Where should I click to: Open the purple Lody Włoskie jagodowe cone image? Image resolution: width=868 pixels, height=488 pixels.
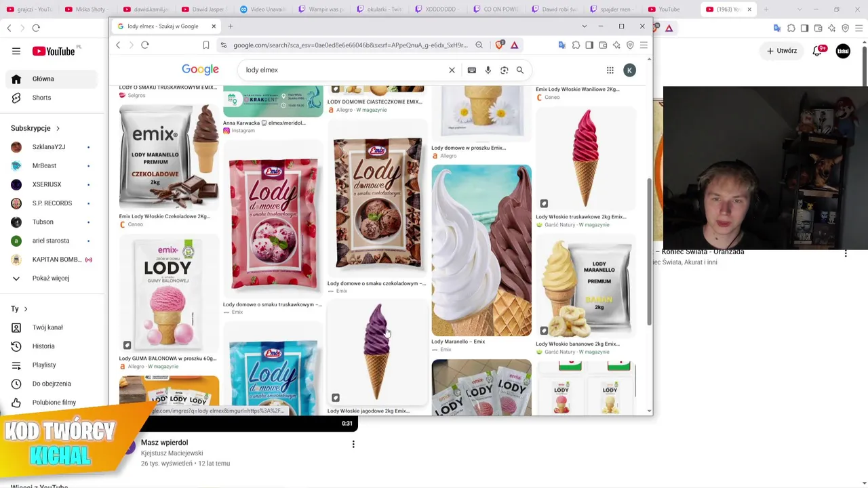tap(378, 353)
